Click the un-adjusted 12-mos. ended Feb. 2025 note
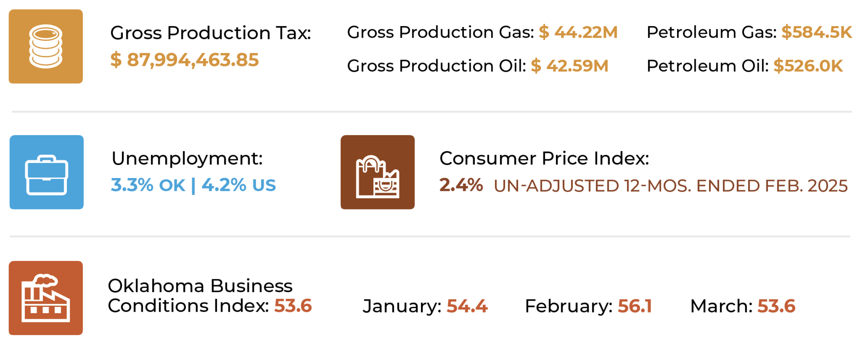Screen dimensions: 868x346 (671, 186)
